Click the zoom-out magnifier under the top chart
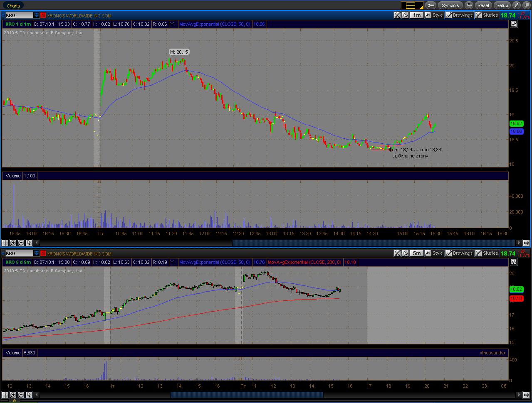 [21, 243]
